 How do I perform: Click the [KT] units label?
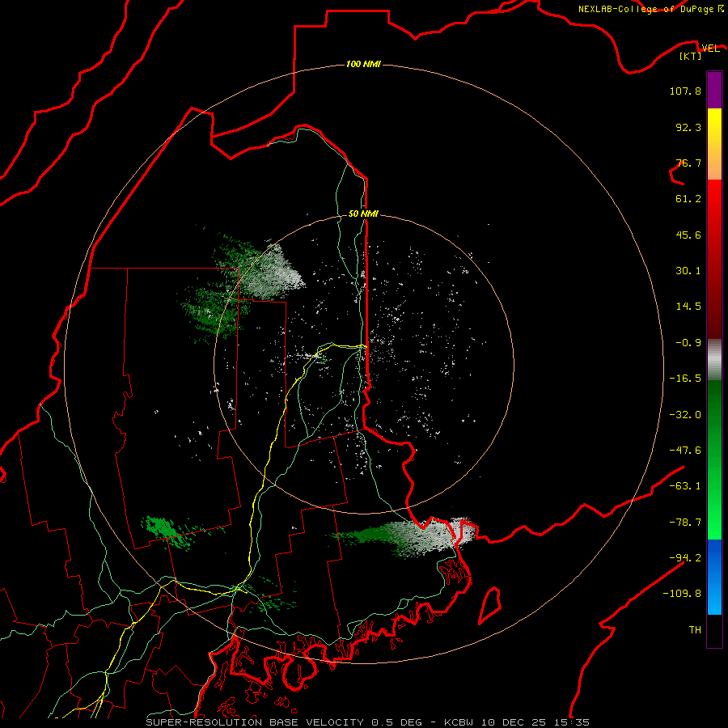coord(690,56)
